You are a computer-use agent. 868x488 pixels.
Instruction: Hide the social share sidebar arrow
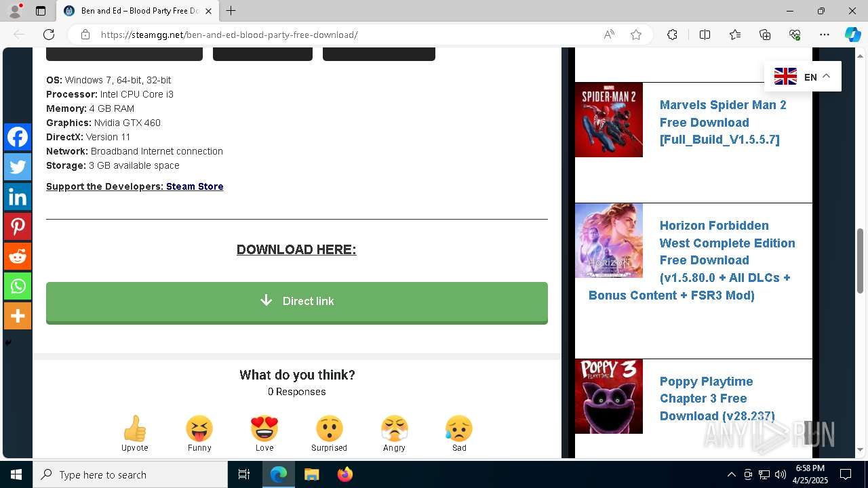click(8, 342)
